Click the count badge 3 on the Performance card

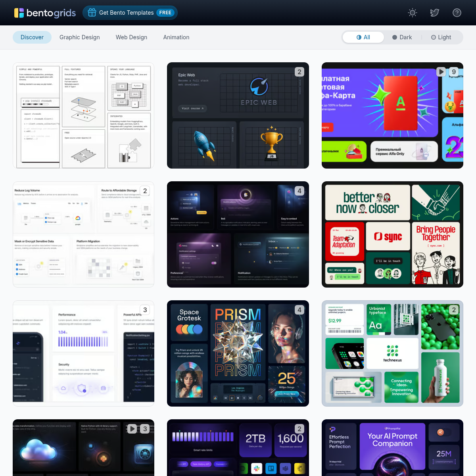click(x=145, y=310)
